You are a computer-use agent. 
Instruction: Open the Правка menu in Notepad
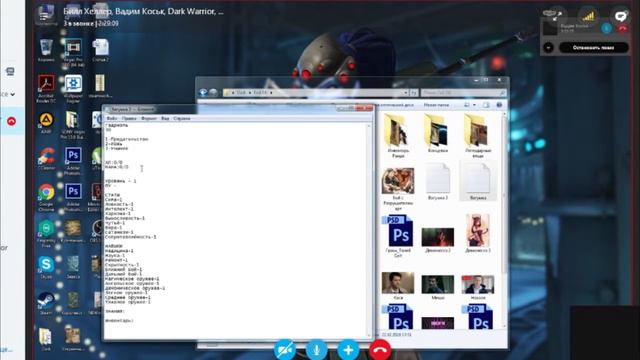pos(129,118)
